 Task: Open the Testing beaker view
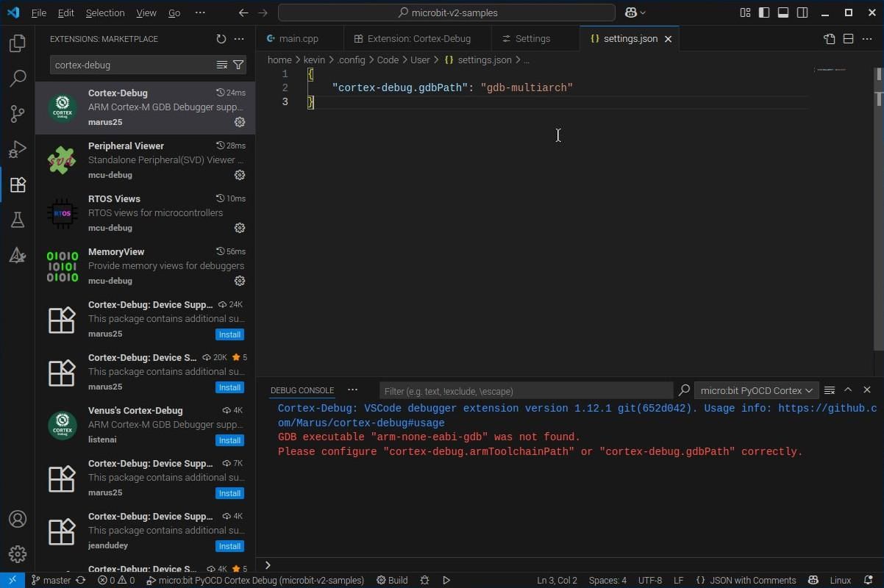pos(18,219)
